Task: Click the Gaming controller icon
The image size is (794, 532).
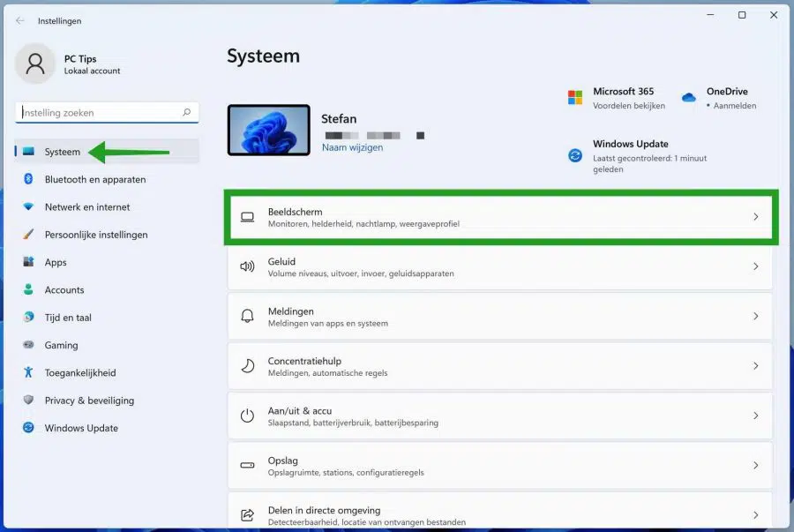Action: click(28, 345)
